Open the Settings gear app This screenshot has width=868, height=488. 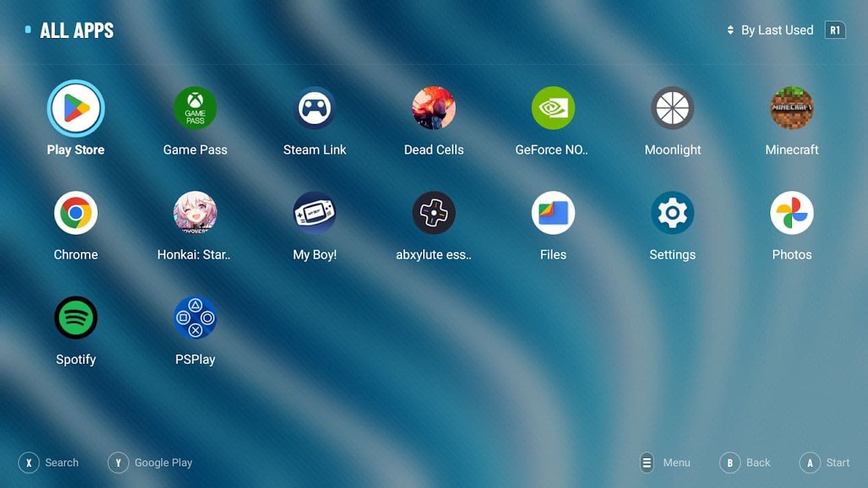tap(672, 213)
